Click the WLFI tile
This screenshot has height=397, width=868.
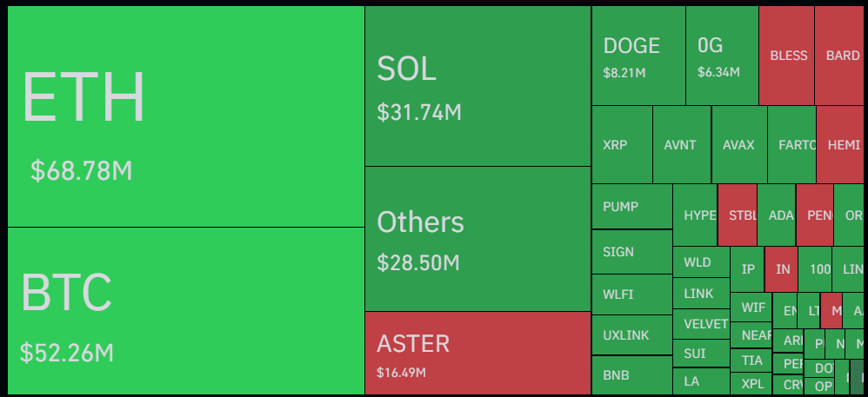click(631, 294)
